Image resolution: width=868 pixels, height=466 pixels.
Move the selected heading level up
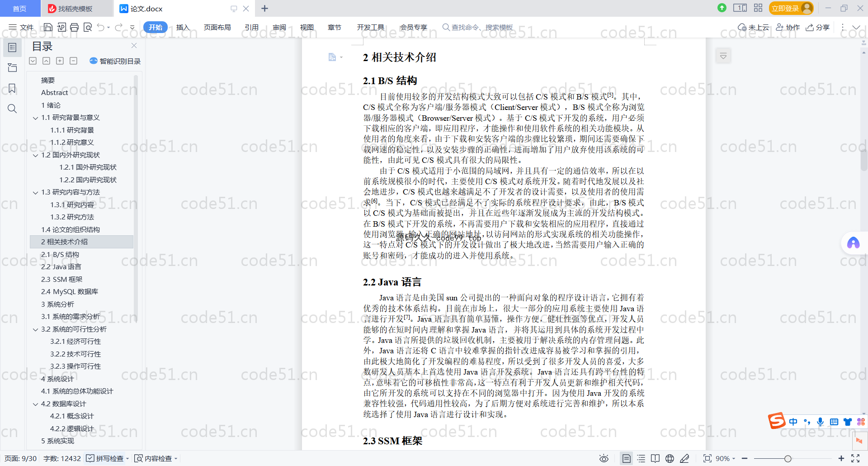(46, 61)
